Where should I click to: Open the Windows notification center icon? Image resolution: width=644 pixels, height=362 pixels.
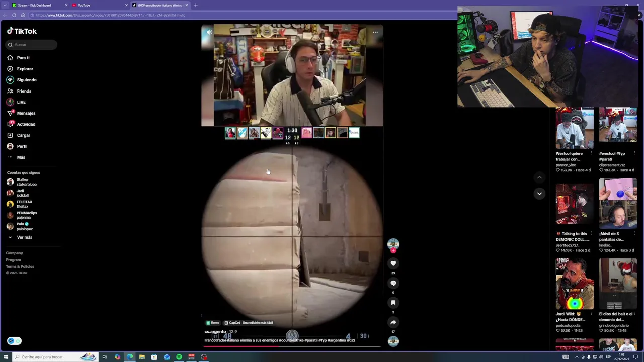pos(636,357)
